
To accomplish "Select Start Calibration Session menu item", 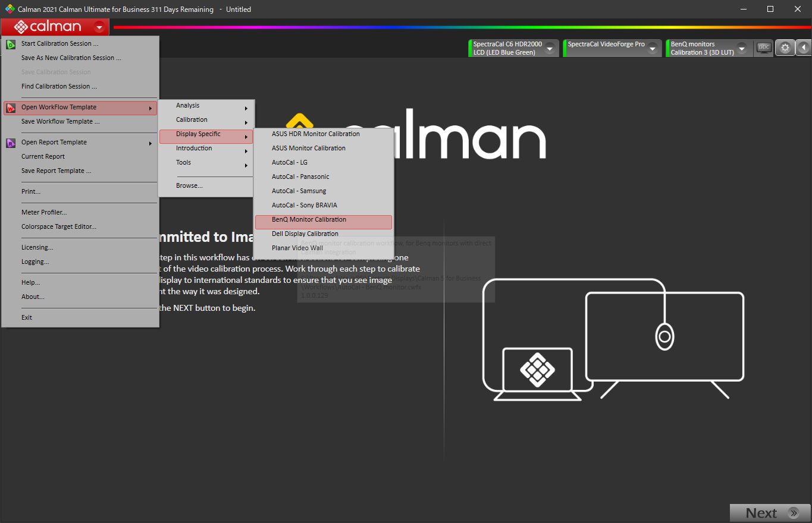I will 80,43.
